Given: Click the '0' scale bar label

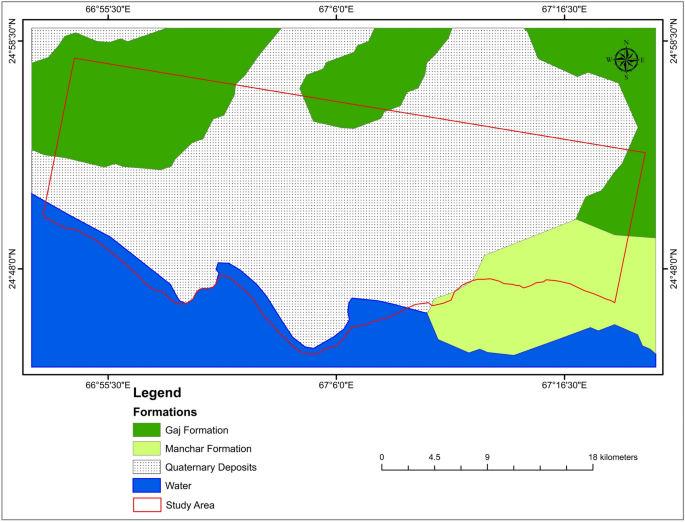Looking at the screenshot, I should point(382,457).
